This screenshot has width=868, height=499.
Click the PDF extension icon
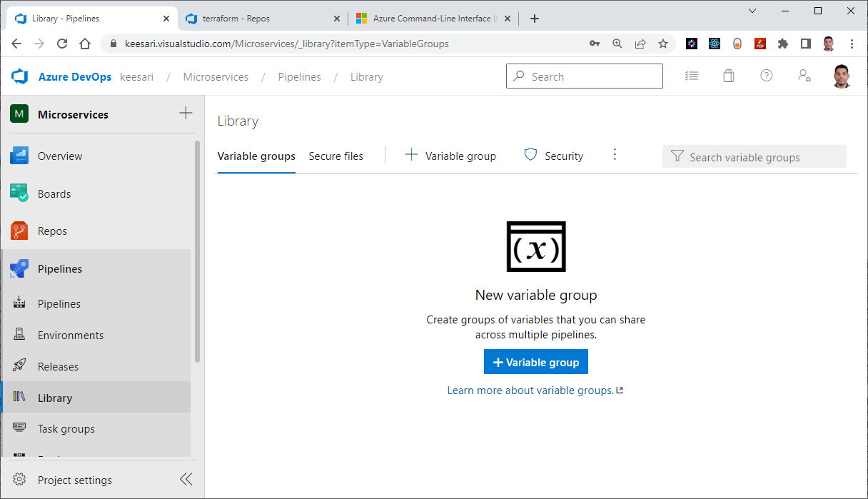tap(760, 44)
